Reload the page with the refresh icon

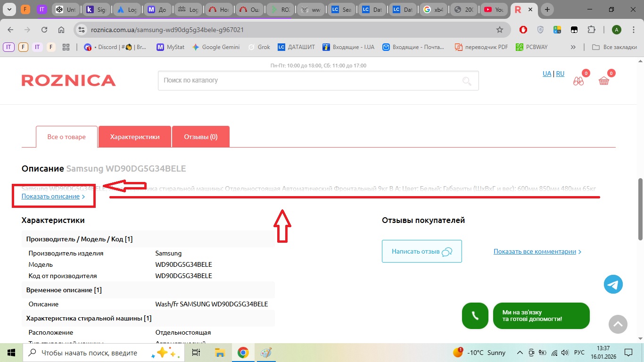click(x=44, y=30)
